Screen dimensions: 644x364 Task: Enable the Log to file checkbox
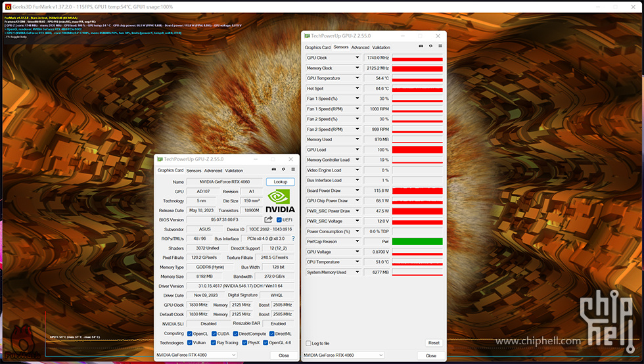(308, 344)
